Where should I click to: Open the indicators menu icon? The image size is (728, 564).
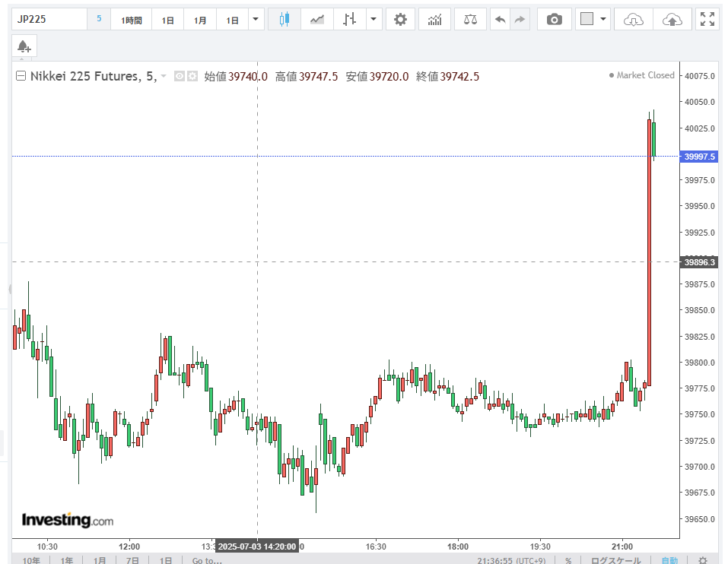point(434,20)
